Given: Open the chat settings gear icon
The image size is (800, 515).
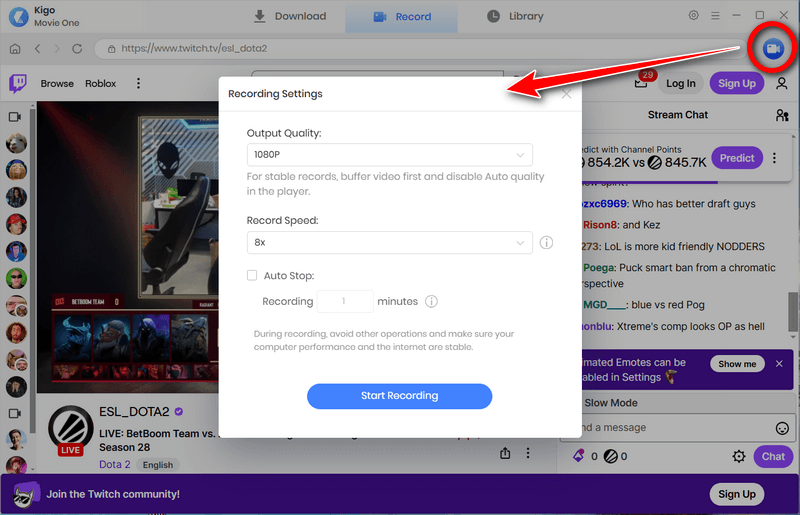Looking at the screenshot, I should (x=739, y=456).
